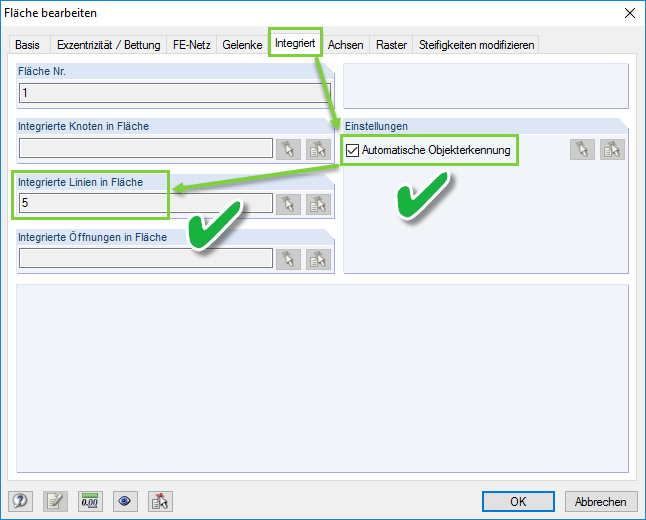Switch to the Basis tab
Screen dimensions: 646x520
(28, 45)
